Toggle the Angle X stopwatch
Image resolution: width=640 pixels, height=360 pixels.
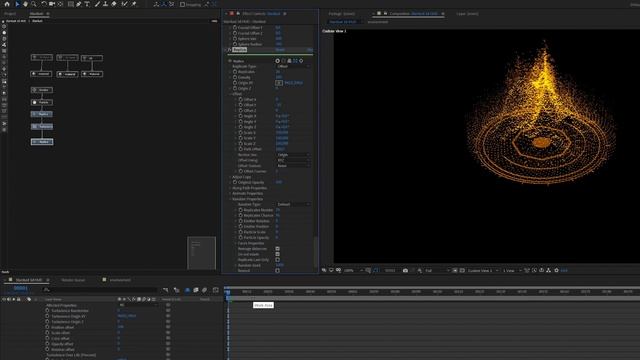pos(240,116)
